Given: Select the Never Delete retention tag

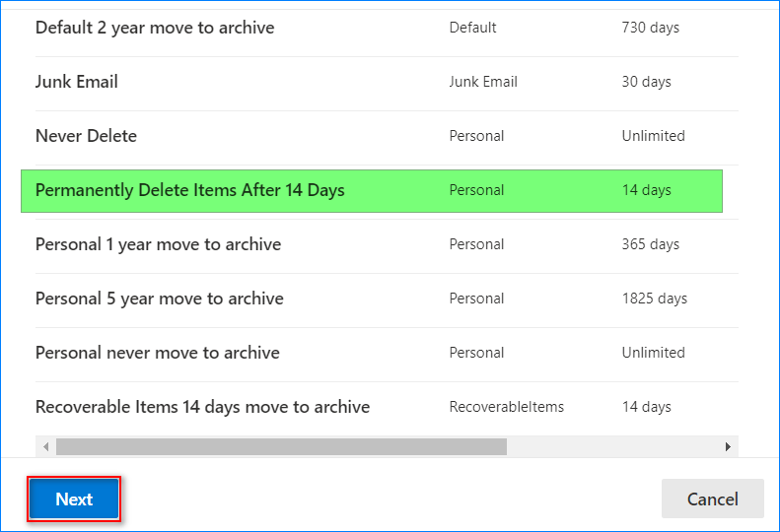Looking at the screenshot, I should pyautogui.click(x=86, y=136).
